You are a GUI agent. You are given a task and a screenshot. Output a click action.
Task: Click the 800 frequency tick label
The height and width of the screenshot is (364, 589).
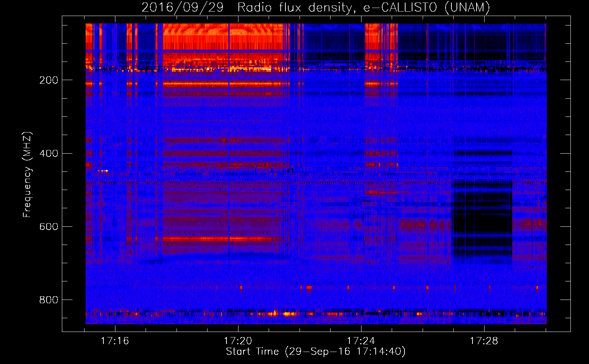pyautogui.click(x=49, y=300)
